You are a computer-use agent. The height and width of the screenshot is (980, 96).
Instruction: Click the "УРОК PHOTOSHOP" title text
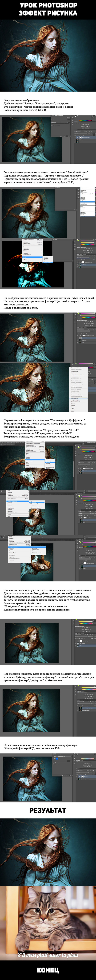point(48,5)
